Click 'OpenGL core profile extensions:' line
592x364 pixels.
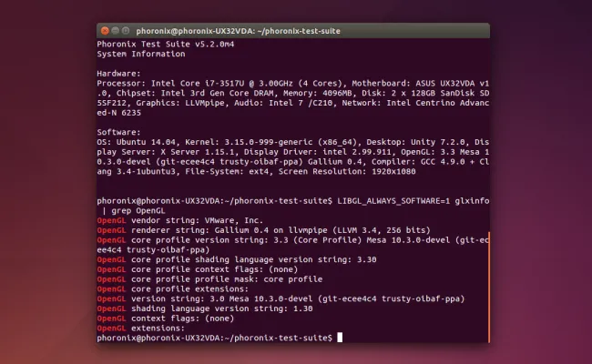173,289
